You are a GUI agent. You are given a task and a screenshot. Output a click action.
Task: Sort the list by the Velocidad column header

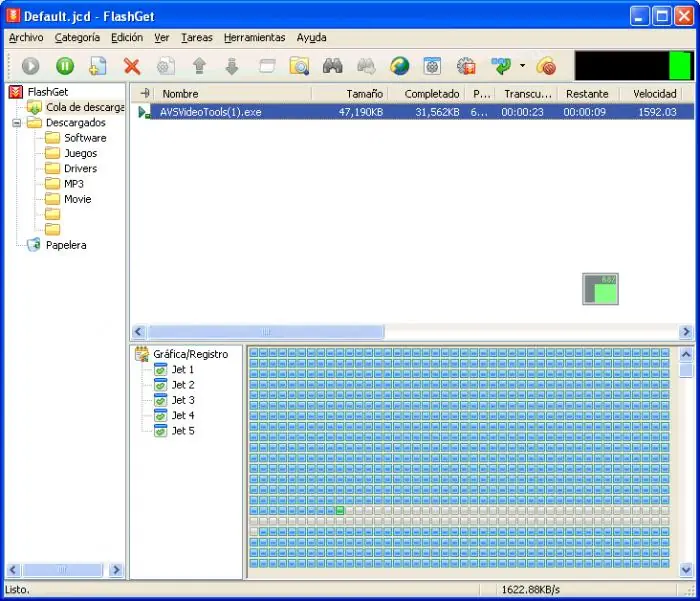click(x=654, y=94)
